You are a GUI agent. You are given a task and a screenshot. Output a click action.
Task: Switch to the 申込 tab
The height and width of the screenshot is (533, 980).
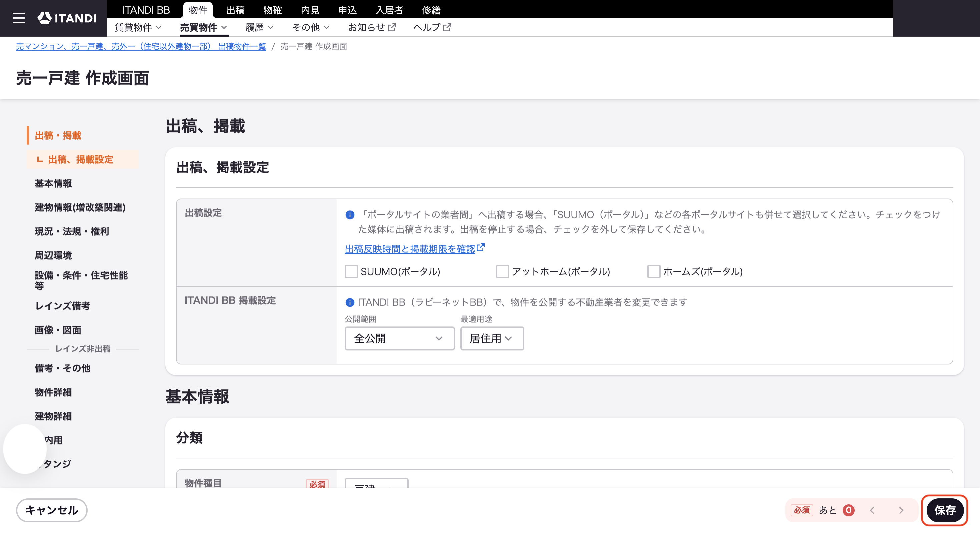tap(347, 10)
